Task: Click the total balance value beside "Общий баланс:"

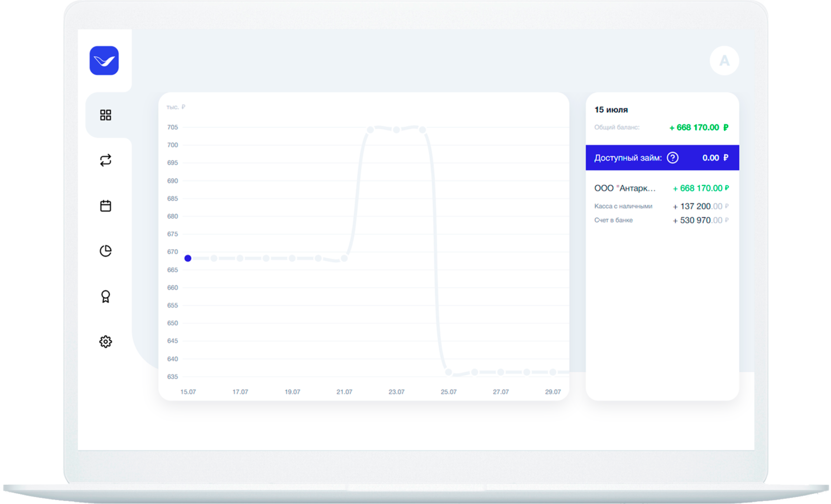Action: [x=698, y=128]
